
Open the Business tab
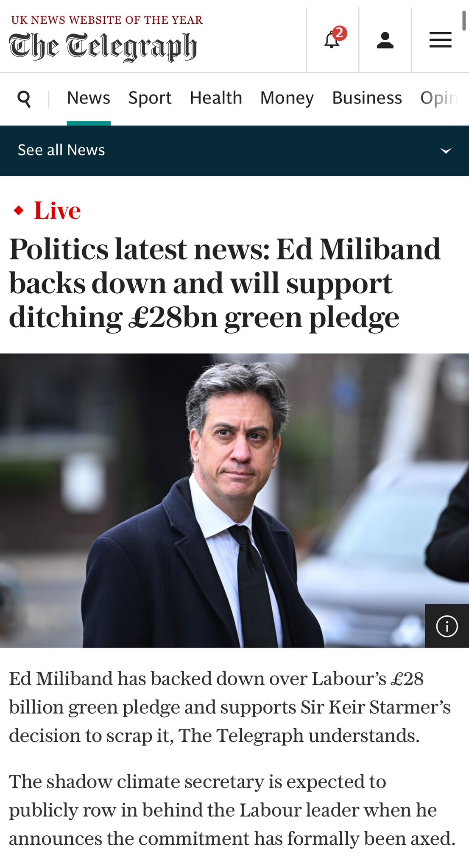point(367,98)
